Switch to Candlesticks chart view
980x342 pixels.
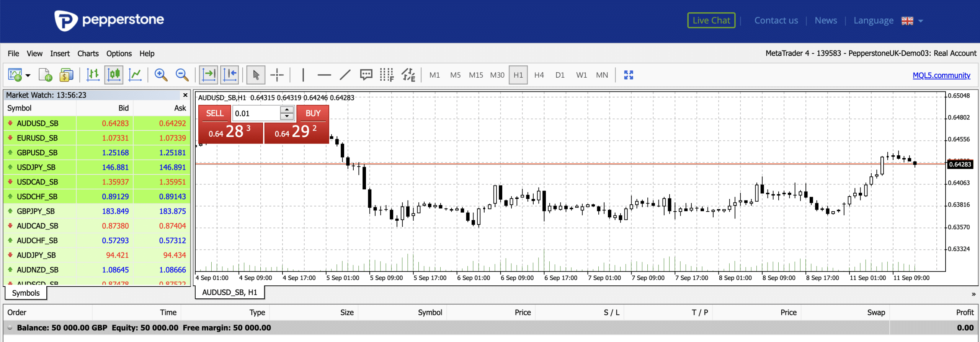point(114,75)
